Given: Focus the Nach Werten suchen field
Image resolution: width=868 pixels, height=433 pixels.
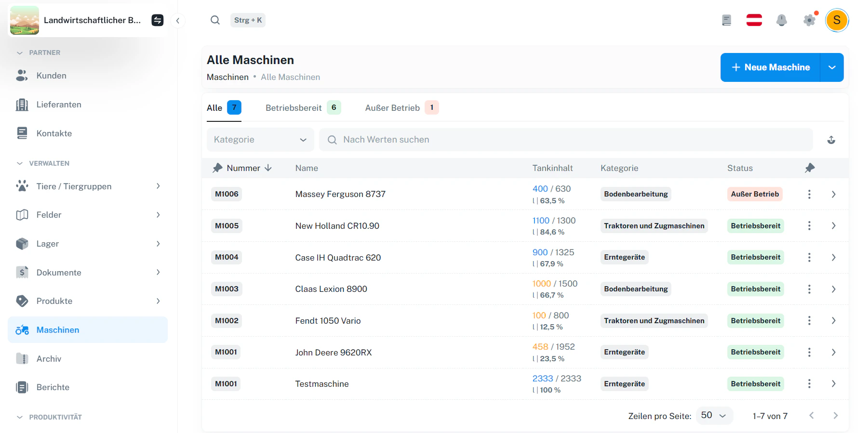Looking at the screenshot, I should (566, 140).
